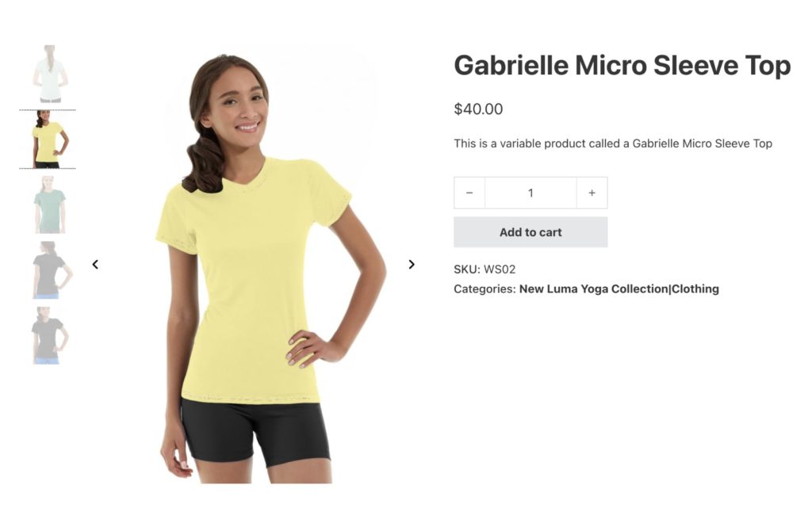This screenshot has height=508, width=812.
Task: Advance to the next product image
Action: [x=412, y=265]
